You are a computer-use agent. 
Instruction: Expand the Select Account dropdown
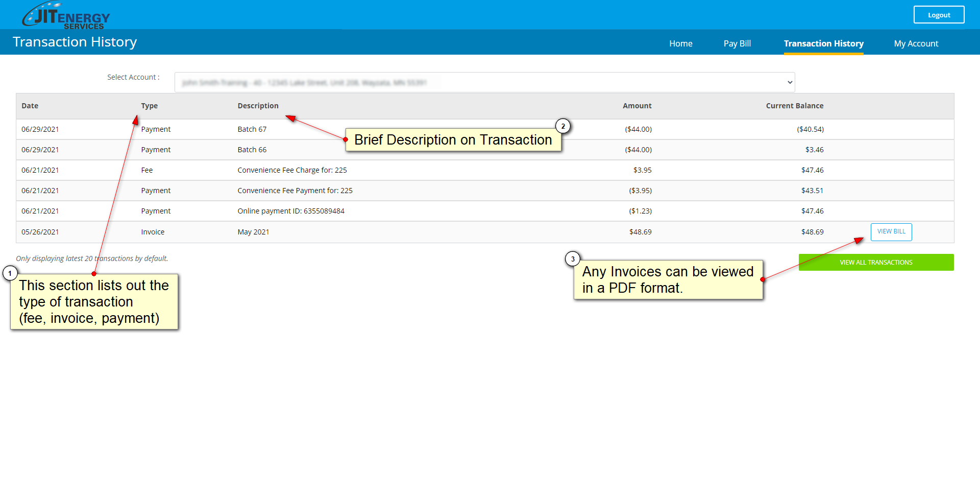pos(484,82)
